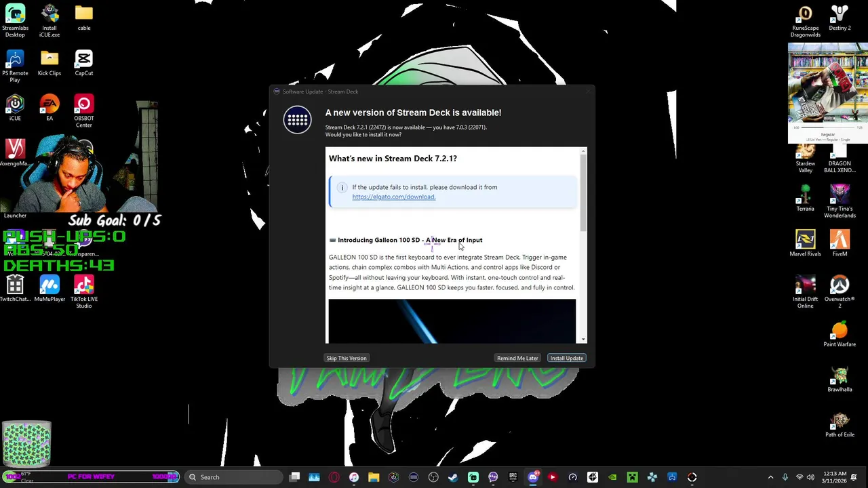The image size is (868, 488).
Task: Click the Galleon 100 SD preview image
Action: tap(452, 321)
